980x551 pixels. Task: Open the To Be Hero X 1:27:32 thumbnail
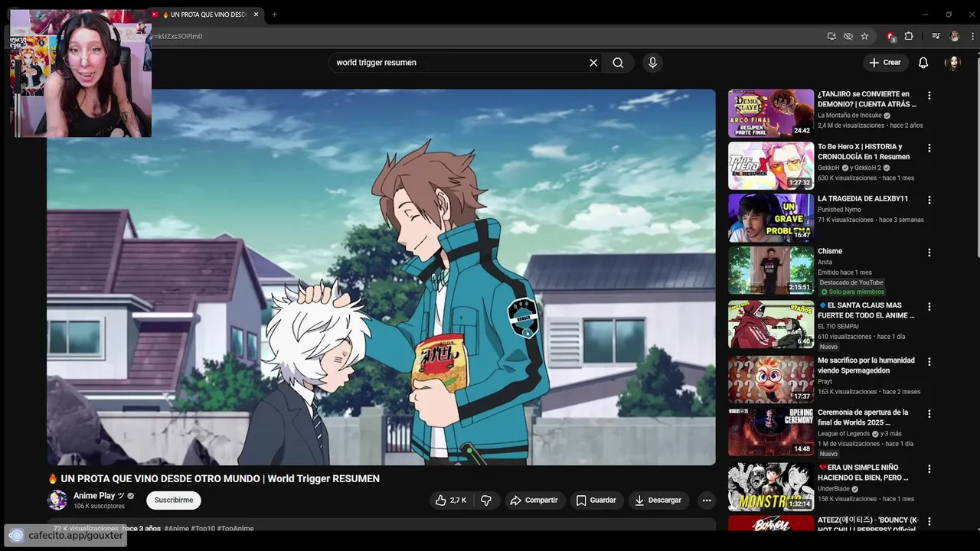771,165
